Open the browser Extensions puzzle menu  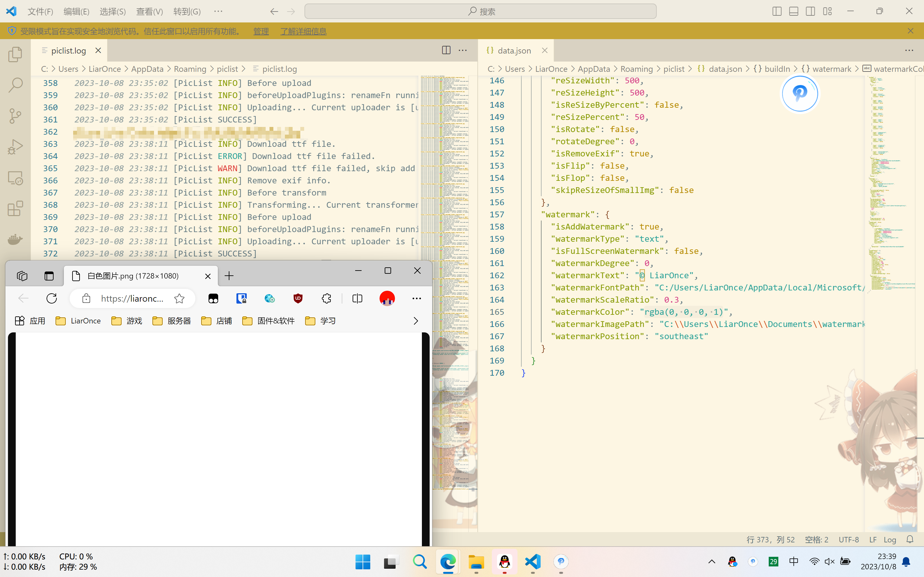coord(326,298)
